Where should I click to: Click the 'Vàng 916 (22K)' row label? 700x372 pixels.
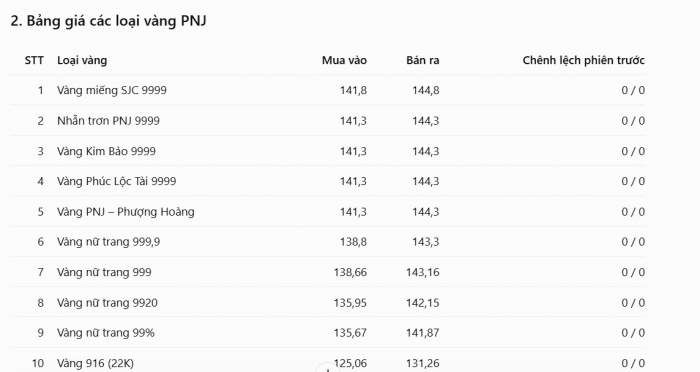point(96,363)
